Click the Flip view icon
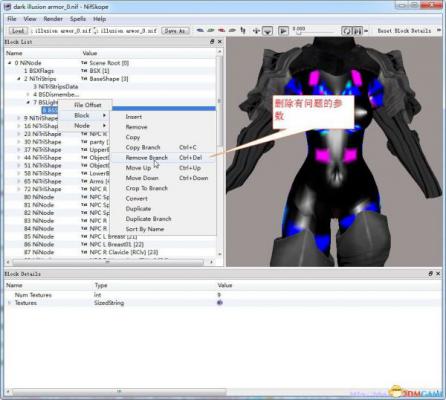Image resolution: width=446 pixels, height=400 pixels. (243, 31)
